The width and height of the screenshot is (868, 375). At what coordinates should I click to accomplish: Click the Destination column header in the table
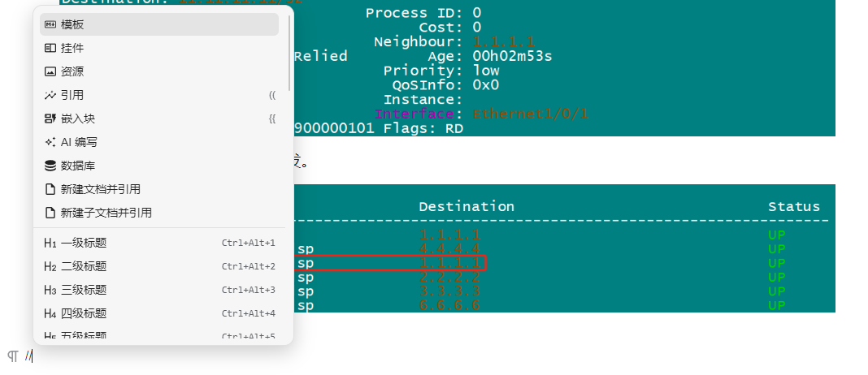coord(467,207)
